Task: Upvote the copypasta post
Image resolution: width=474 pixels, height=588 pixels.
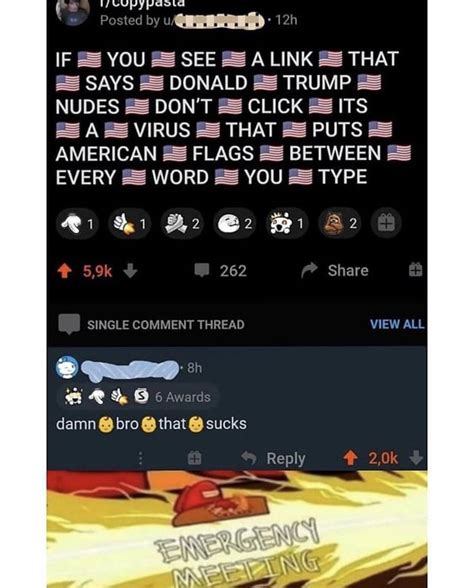Action: (64, 271)
